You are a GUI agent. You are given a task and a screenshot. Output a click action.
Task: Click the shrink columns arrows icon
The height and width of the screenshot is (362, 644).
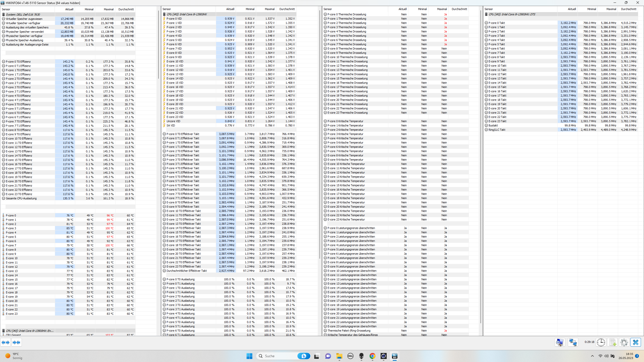pyautogui.click(x=16, y=342)
